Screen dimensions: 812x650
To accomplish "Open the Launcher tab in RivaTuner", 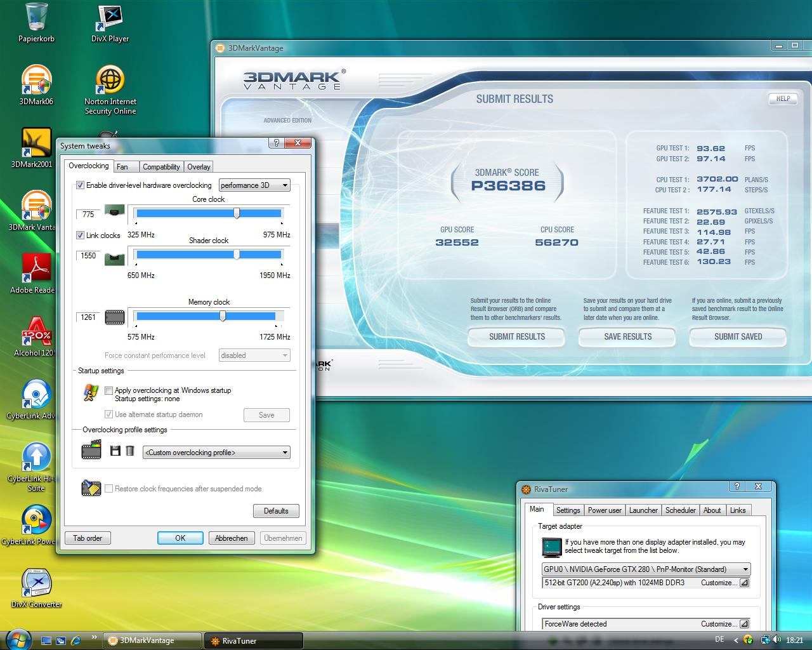I will click(643, 510).
